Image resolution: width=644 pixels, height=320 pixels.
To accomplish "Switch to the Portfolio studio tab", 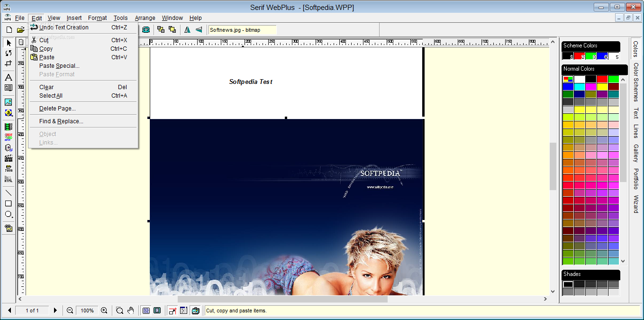I will [x=636, y=179].
